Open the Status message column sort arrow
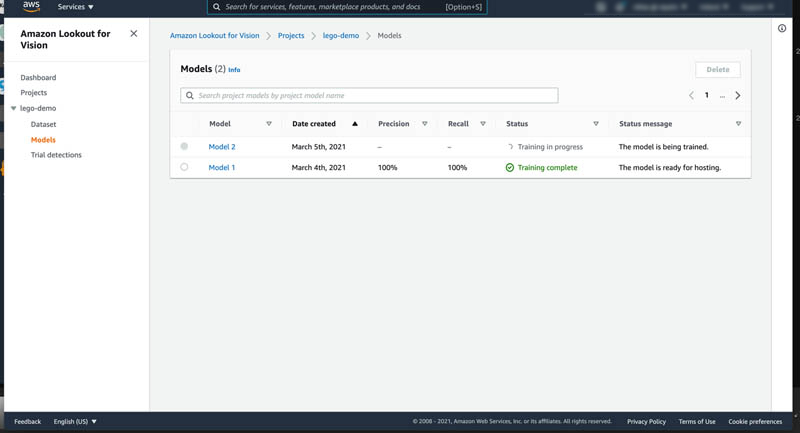 pos(738,124)
